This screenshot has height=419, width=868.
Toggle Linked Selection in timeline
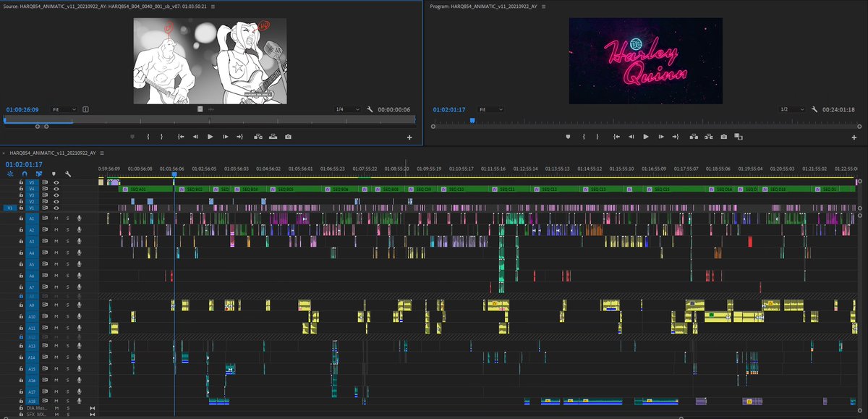pyautogui.click(x=38, y=174)
